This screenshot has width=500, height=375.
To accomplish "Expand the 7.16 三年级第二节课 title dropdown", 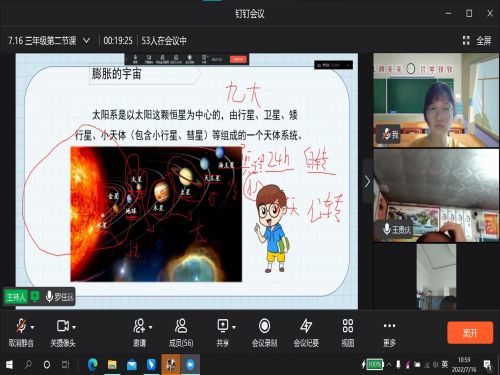I will [x=86, y=41].
